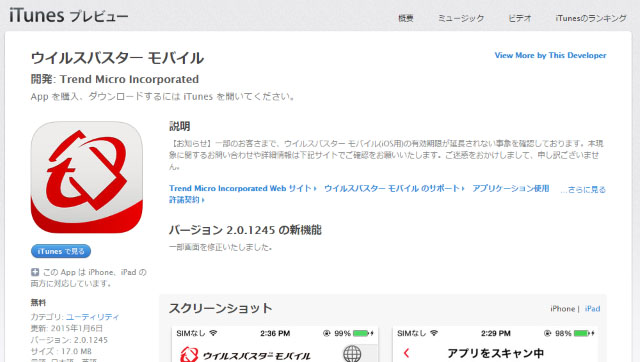The height and width of the screenshot is (362, 640).
Task: Click the 更新: 2015年1月6日 text
Action: (x=67, y=328)
